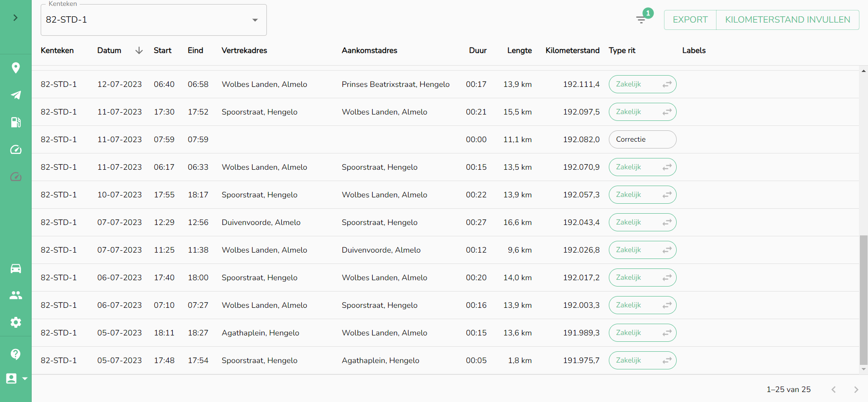Sort by the Kenteken column header
The height and width of the screenshot is (402, 868).
[57, 50]
